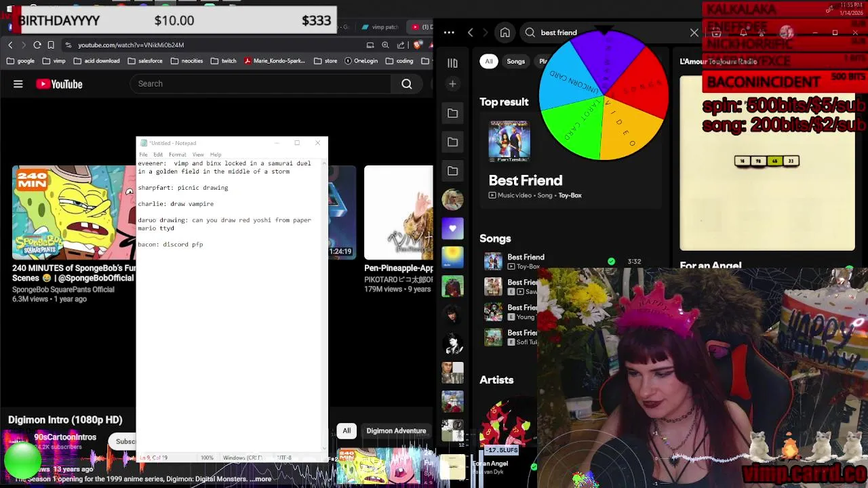Open the L'Amour Toujours Radio cover art

tap(768, 163)
